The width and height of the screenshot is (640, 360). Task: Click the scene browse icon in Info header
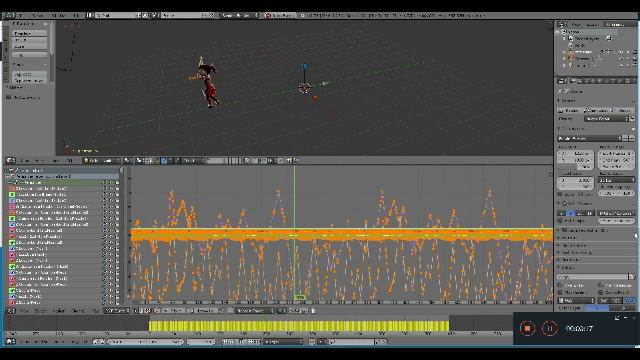(x=156, y=16)
